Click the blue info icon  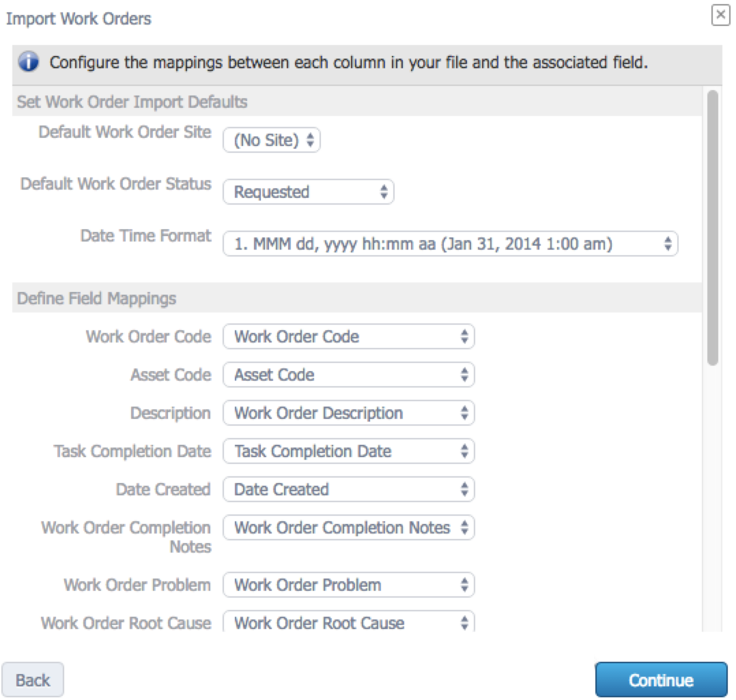click(29, 62)
